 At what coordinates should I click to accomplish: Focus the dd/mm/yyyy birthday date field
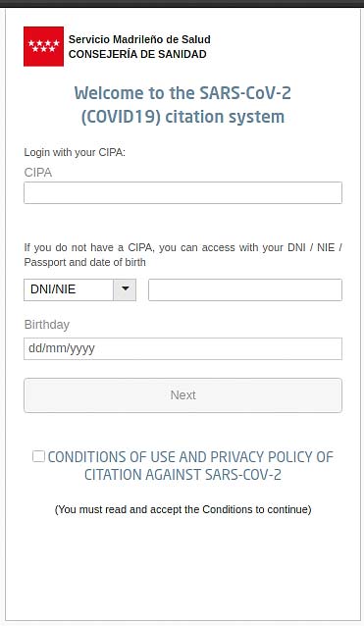coord(182,348)
